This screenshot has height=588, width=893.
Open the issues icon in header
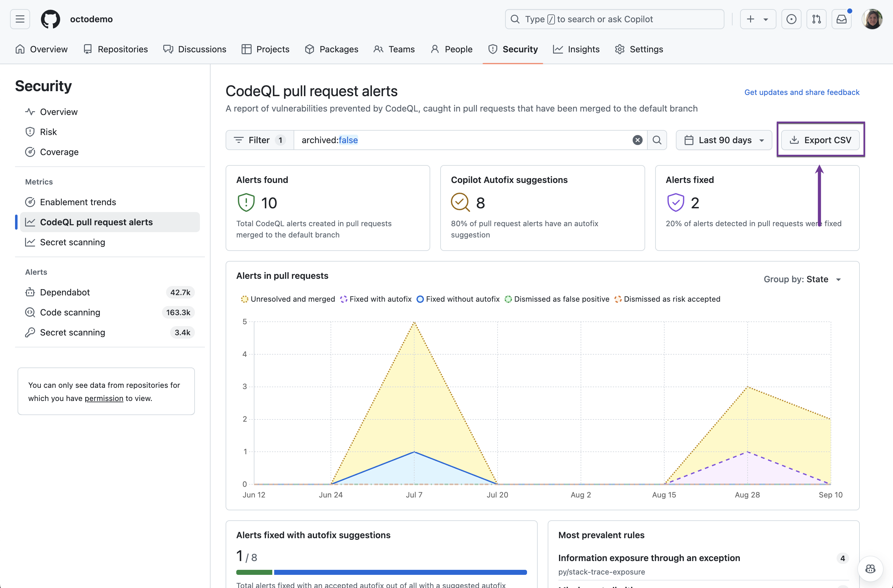[x=791, y=19]
